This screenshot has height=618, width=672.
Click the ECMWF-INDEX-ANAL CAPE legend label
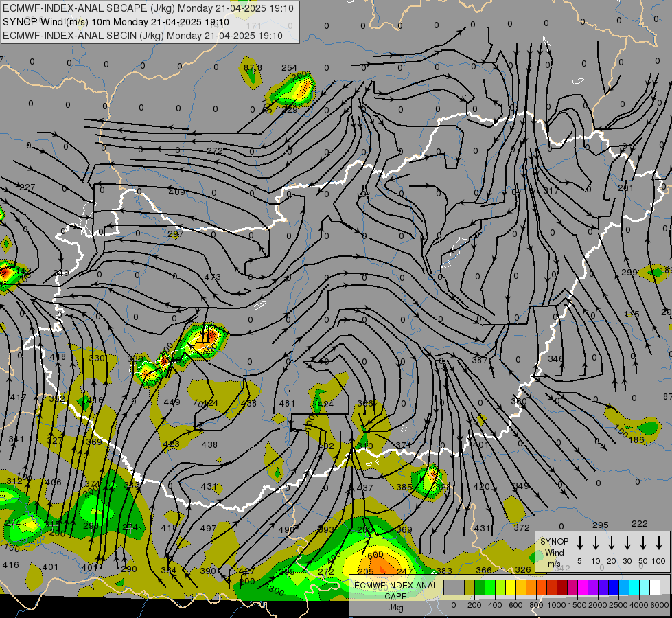[x=395, y=591]
